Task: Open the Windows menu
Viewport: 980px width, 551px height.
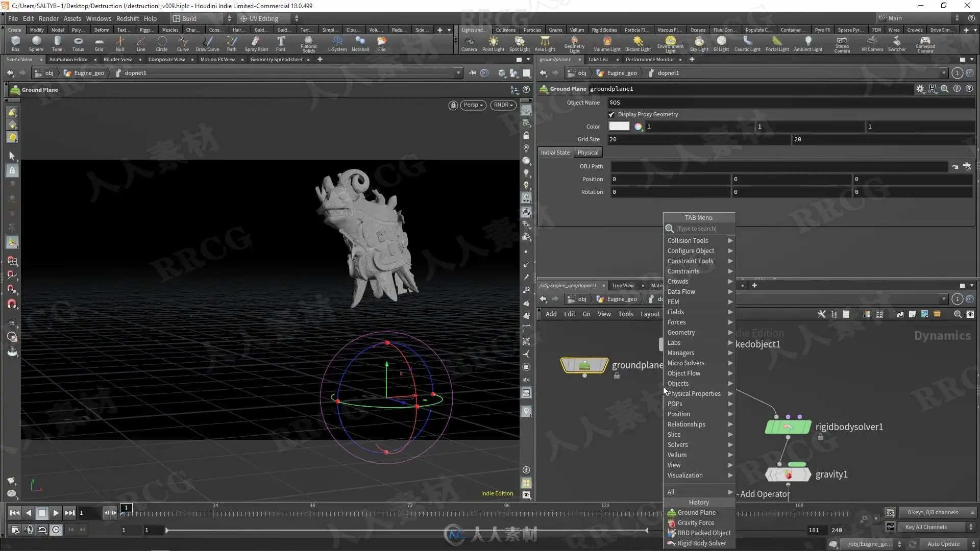Action: coord(99,18)
